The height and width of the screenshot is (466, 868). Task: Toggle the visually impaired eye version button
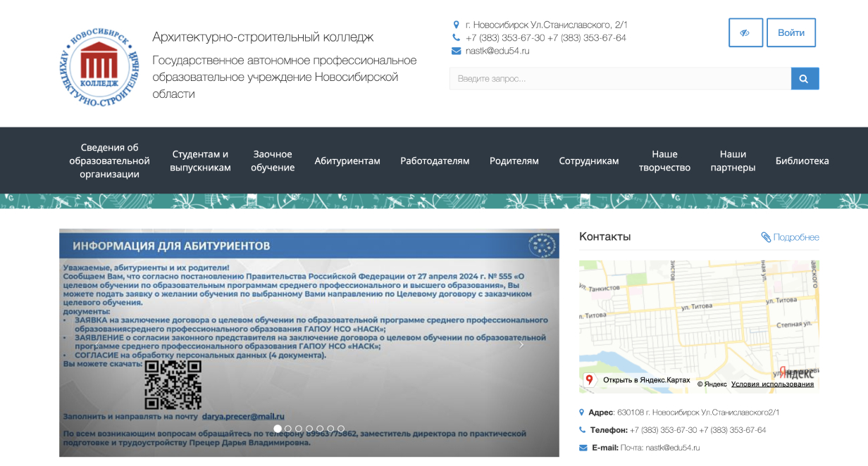coord(745,32)
